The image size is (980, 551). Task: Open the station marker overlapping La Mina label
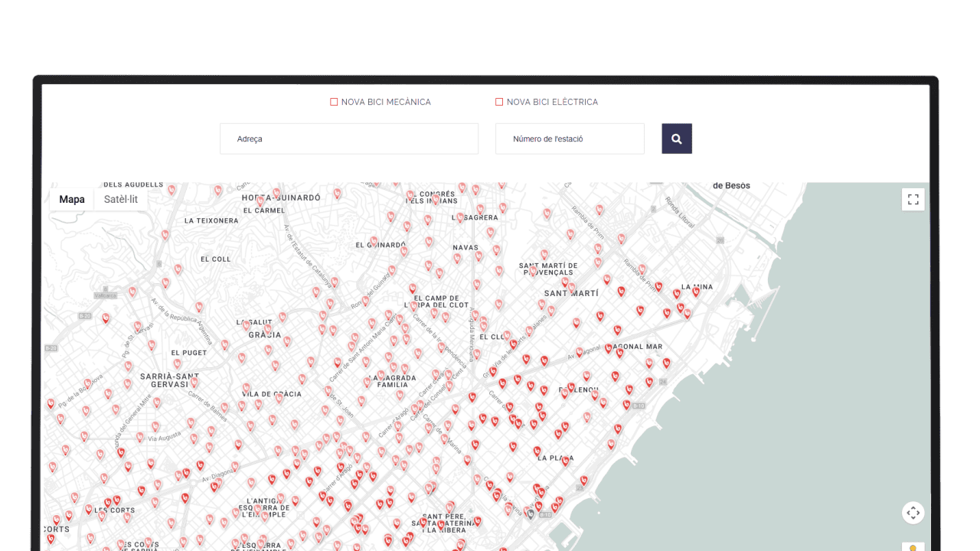pos(696,291)
